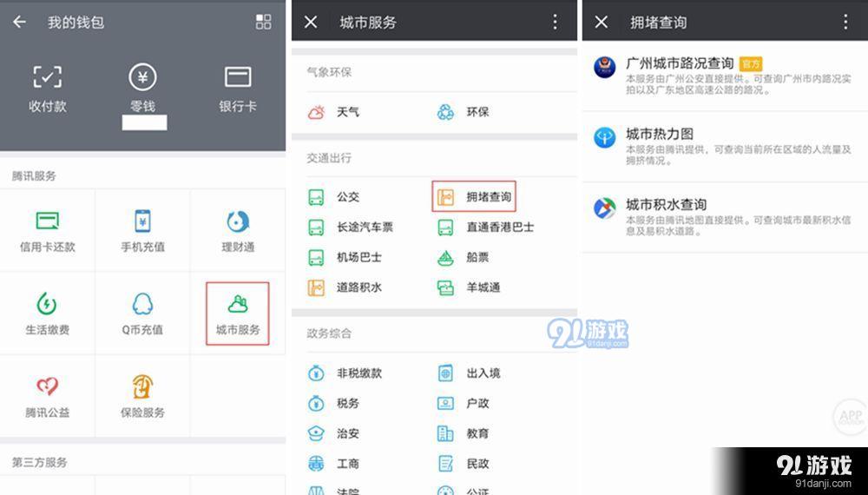Select 长途汽车票 coach tickets

point(351,227)
